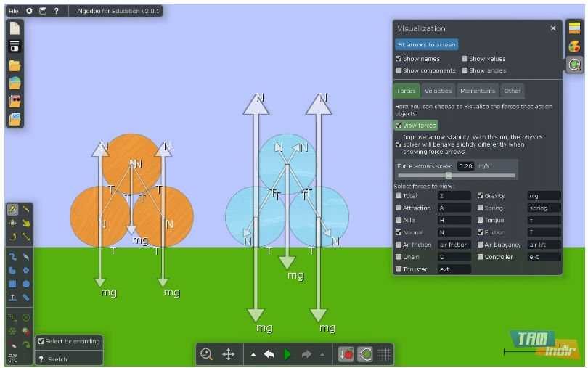Toggle air friction button in bottom bar
This screenshot has width=588, height=368.
pyautogui.click(x=365, y=354)
